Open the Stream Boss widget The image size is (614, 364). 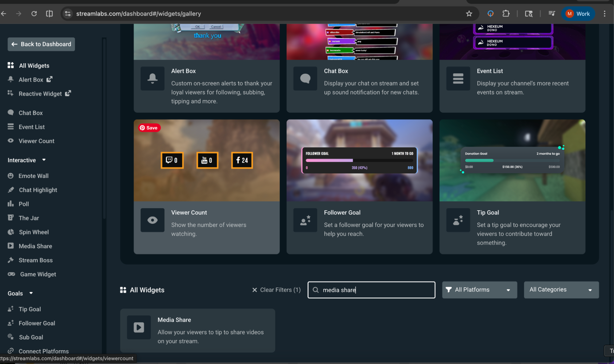(11, 260)
